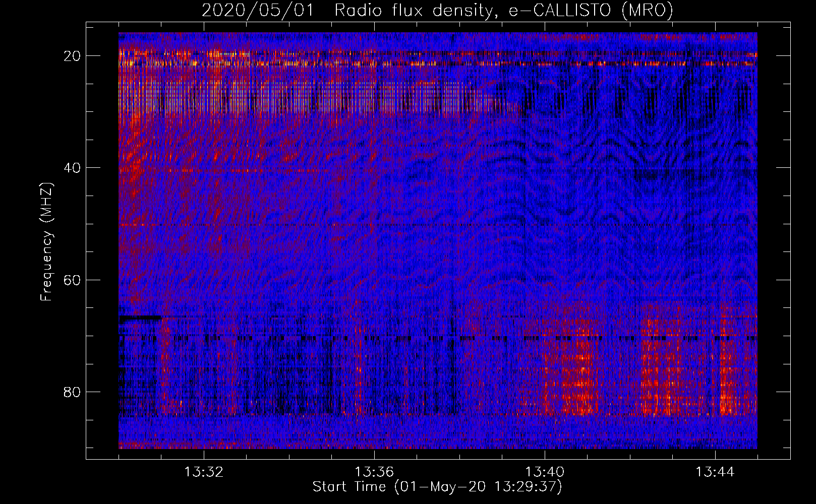Click the 13:36 time tick label
Viewport: 816px width, 504px height.
[374, 472]
